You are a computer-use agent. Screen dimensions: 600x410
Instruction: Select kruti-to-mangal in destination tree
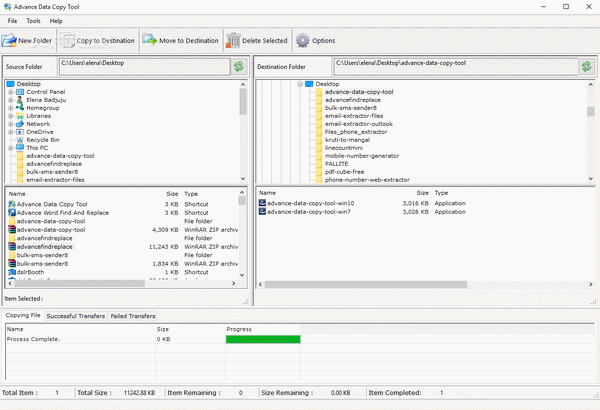point(347,140)
